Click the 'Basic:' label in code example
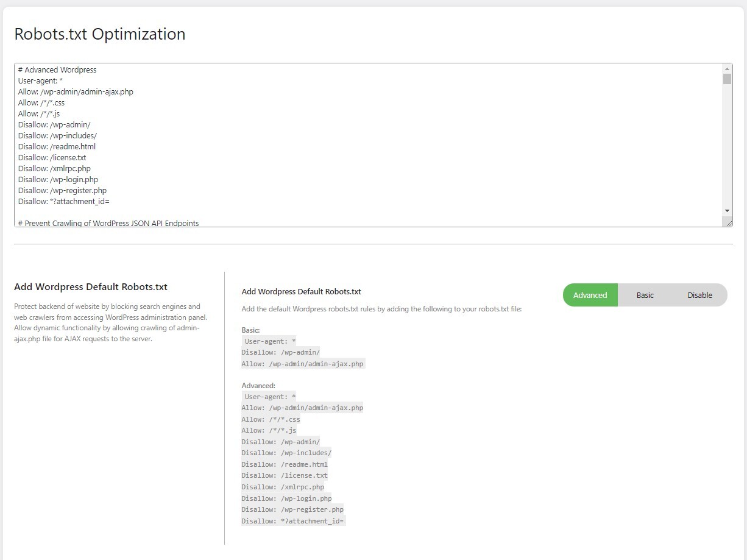The width and height of the screenshot is (747, 560). [251, 330]
